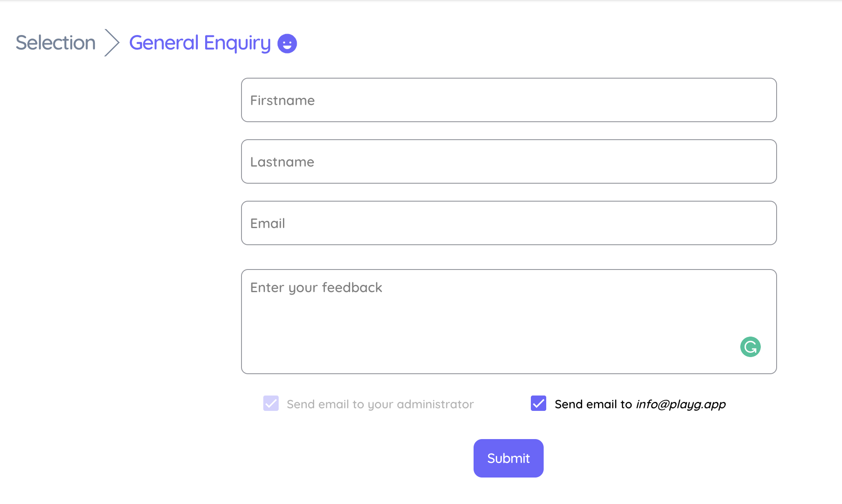Click the Lastname placeholder text
Image resolution: width=842 pixels, height=504 pixels.
[282, 162]
